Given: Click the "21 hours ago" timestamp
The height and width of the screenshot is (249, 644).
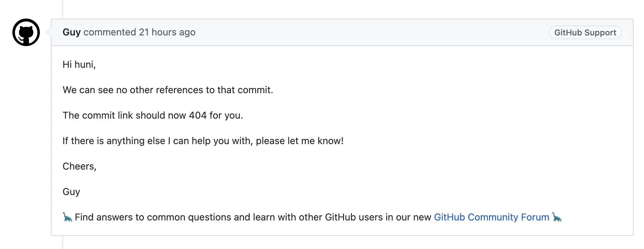Looking at the screenshot, I should pyautogui.click(x=167, y=32).
